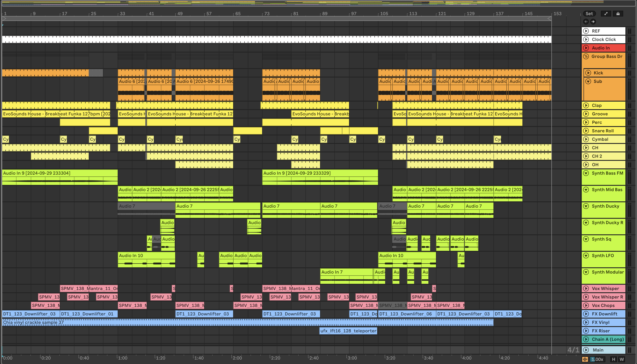The image size is (637, 364).
Task: Fold the Sub track via its triangle
Action: point(588,82)
